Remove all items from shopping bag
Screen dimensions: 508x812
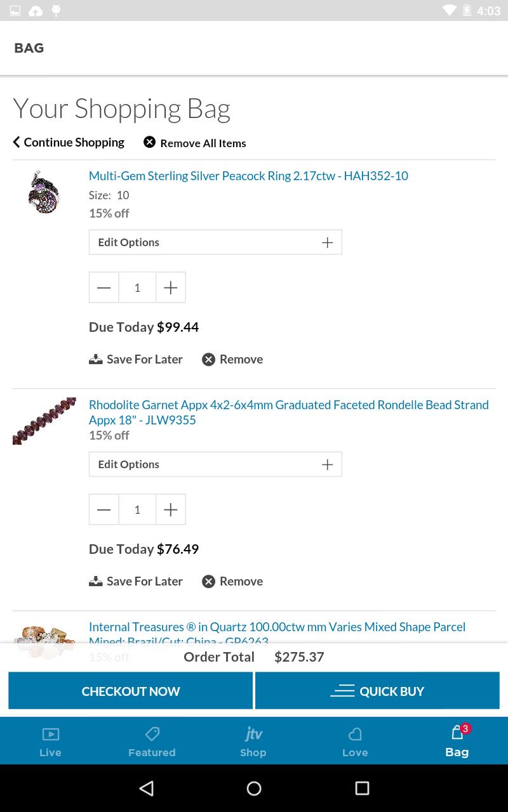(195, 143)
